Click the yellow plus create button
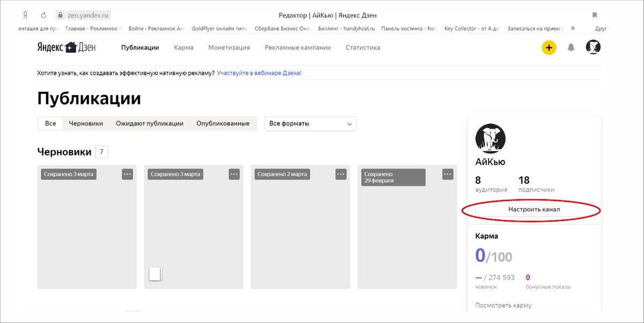Screen dimensions: 644x323 pyautogui.click(x=548, y=48)
